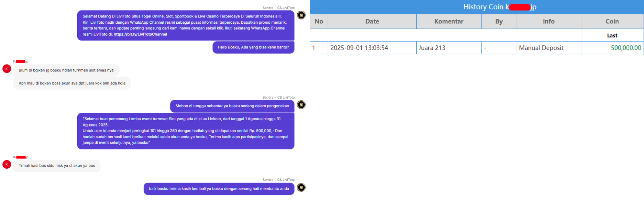Select the date cell '2025-09-01 13:03:54'
The image size is (644, 200).
372,48
